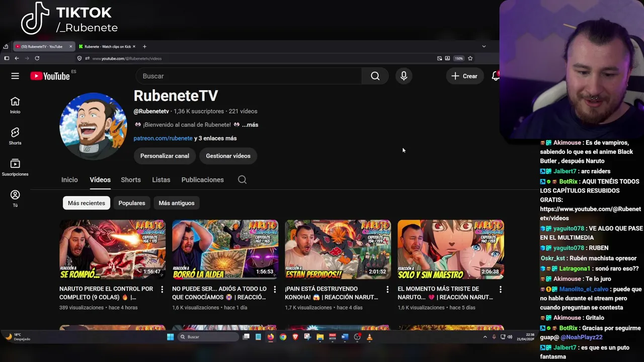Open SE ROMPIÓ video thumbnail
644x362 pixels.
tap(112, 249)
